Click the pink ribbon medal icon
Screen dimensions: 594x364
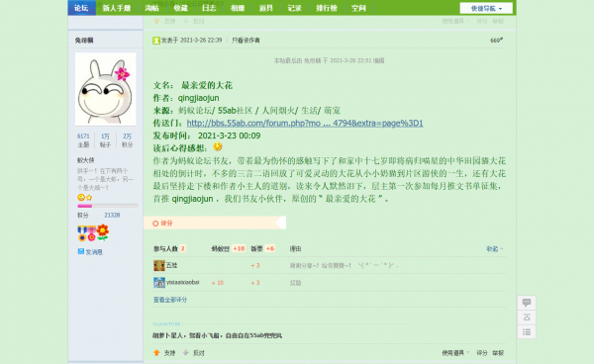click(x=91, y=233)
